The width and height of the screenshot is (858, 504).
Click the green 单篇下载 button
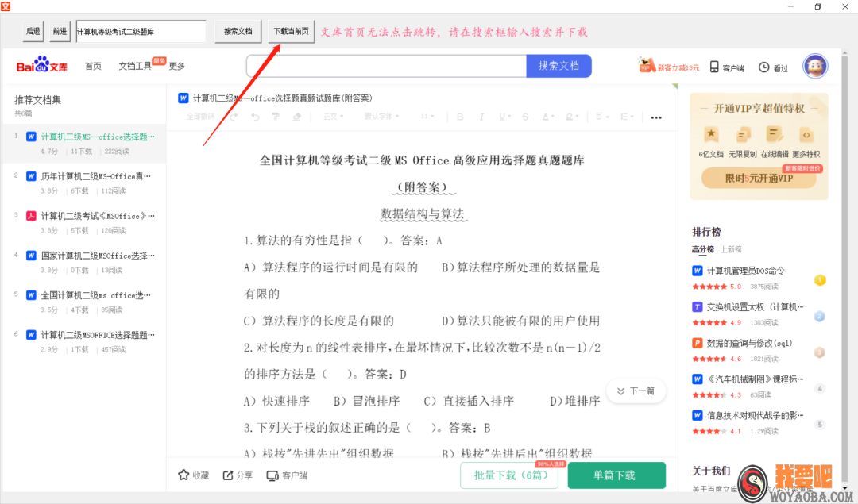click(614, 475)
